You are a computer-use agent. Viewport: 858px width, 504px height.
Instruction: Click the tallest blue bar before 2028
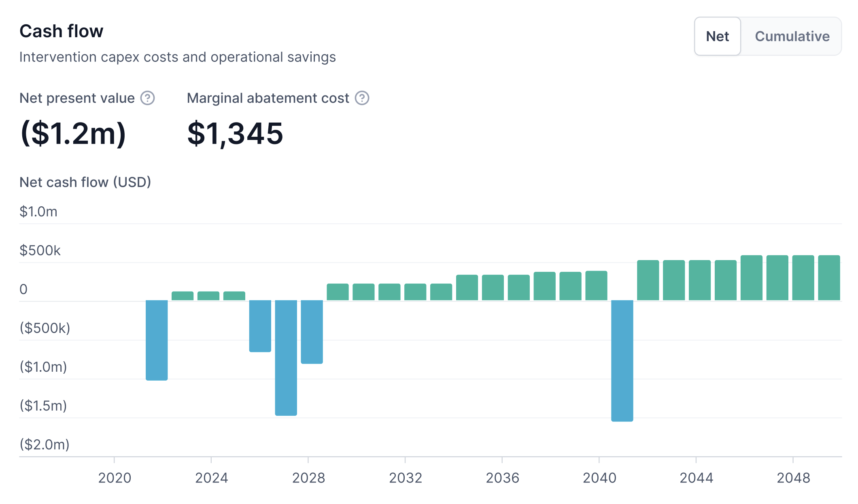286,358
